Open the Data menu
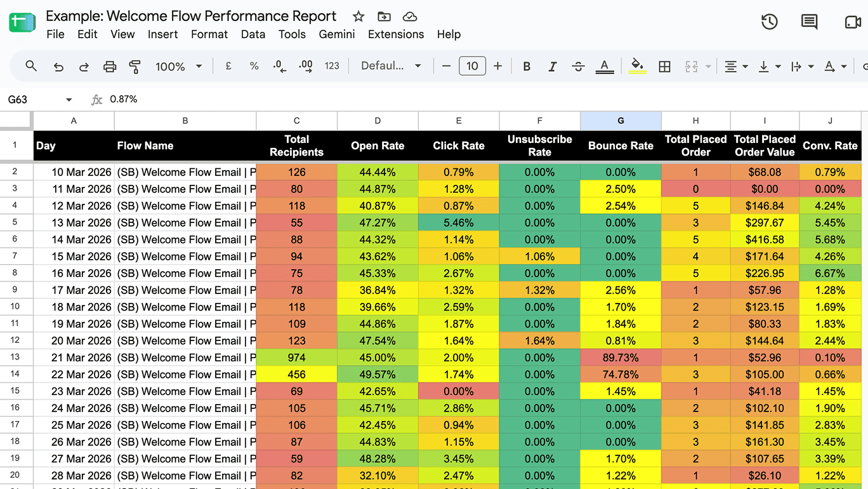 pos(253,34)
